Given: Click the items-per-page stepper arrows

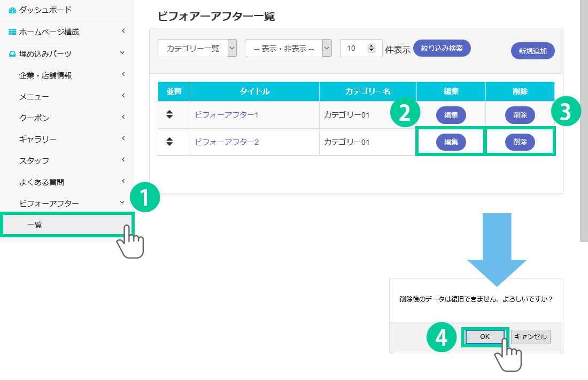Looking at the screenshot, I should (x=372, y=48).
